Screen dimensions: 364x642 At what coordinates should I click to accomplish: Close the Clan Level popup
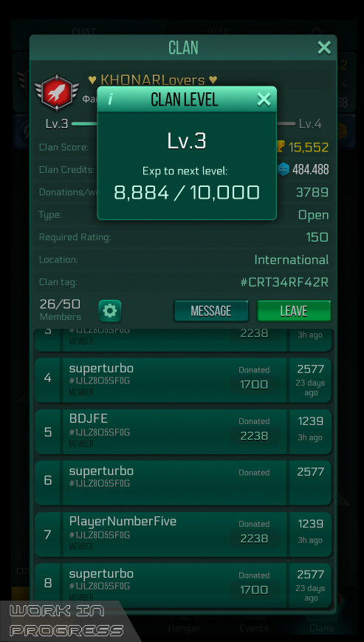point(264,99)
